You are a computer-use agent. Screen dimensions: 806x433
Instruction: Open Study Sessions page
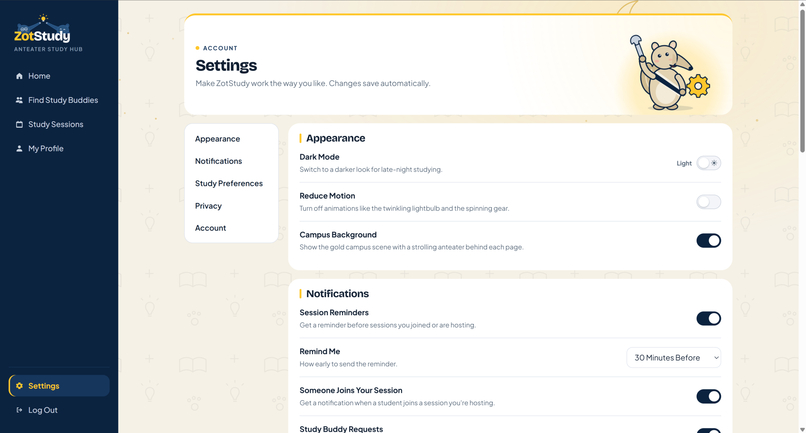(x=59, y=124)
